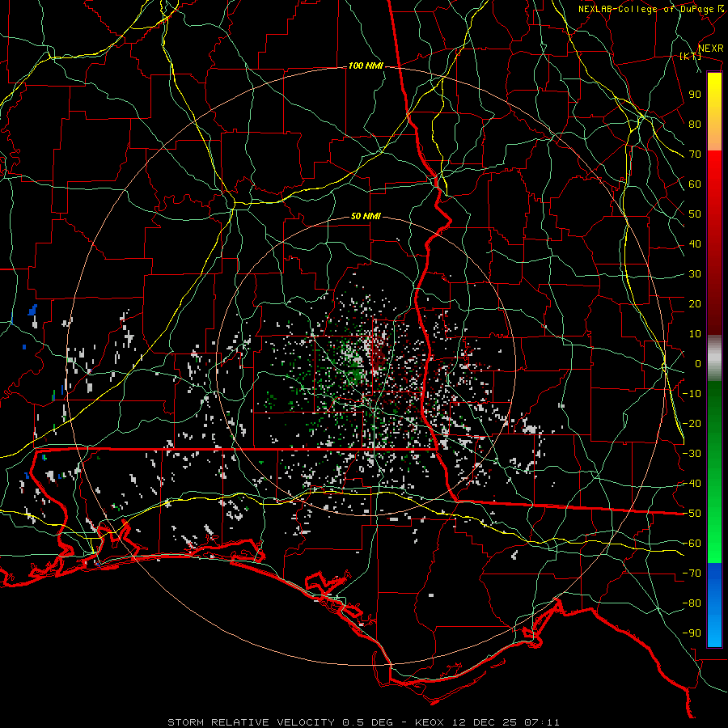This screenshot has width=728, height=728.
Task: Click the 50 NMI range ring label
Action: pos(366,216)
